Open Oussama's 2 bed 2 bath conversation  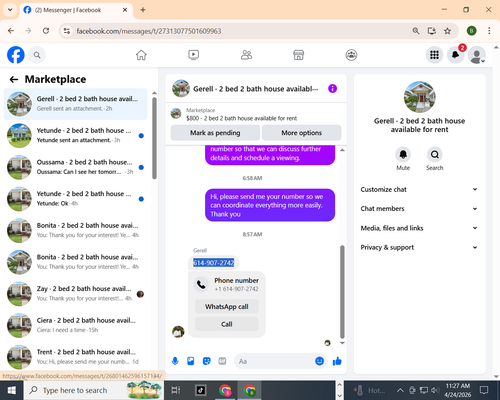click(75, 167)
